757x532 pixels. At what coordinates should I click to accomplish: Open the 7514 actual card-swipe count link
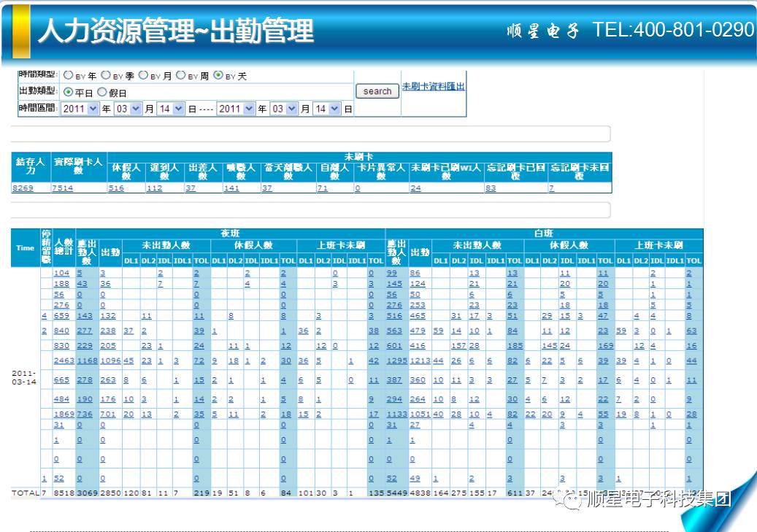click(x=62, y=188)
